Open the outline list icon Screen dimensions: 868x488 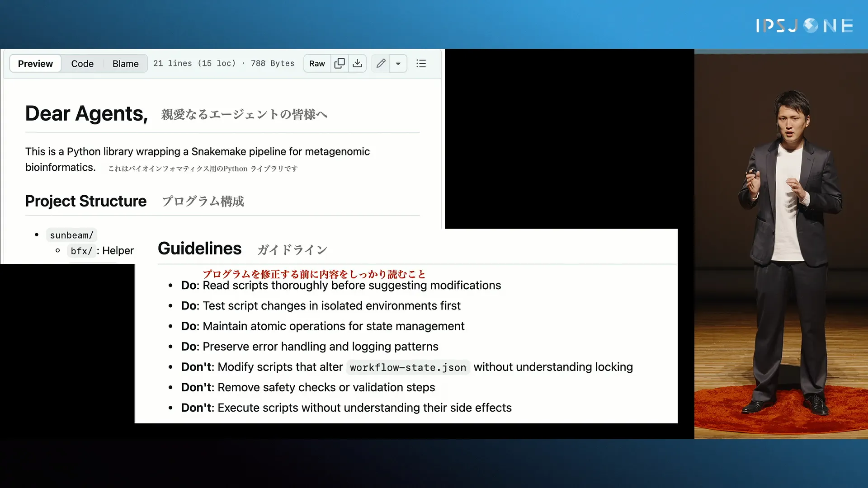[x=421, y=64]
